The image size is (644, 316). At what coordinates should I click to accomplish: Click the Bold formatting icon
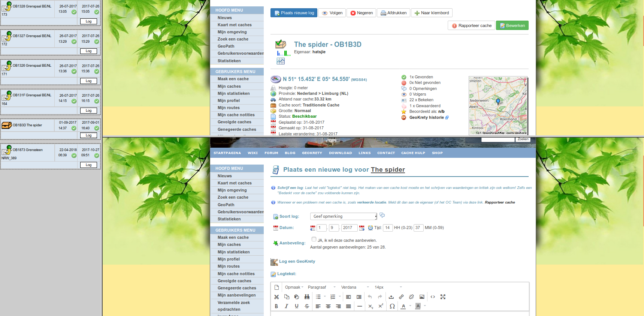(x=276, y=306)
